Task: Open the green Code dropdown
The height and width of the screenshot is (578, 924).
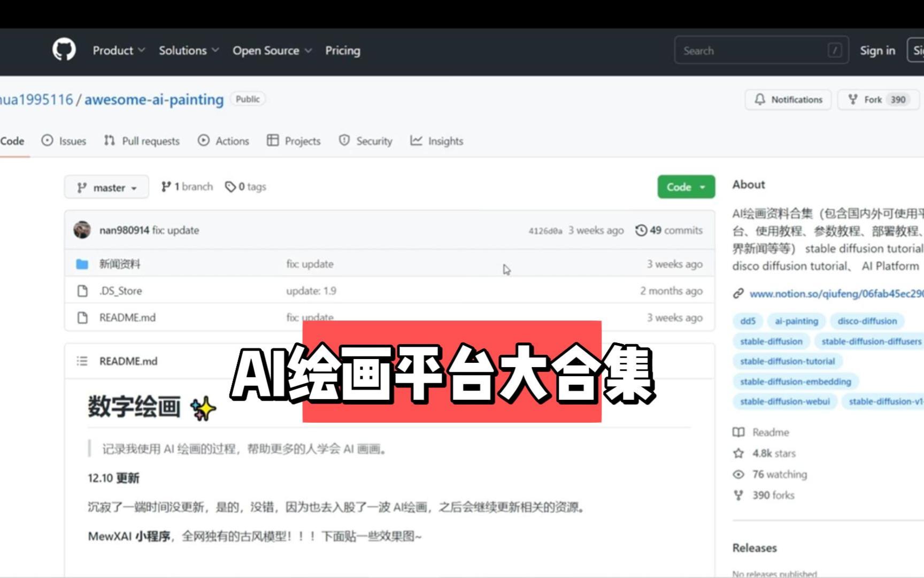Action: 686,187
